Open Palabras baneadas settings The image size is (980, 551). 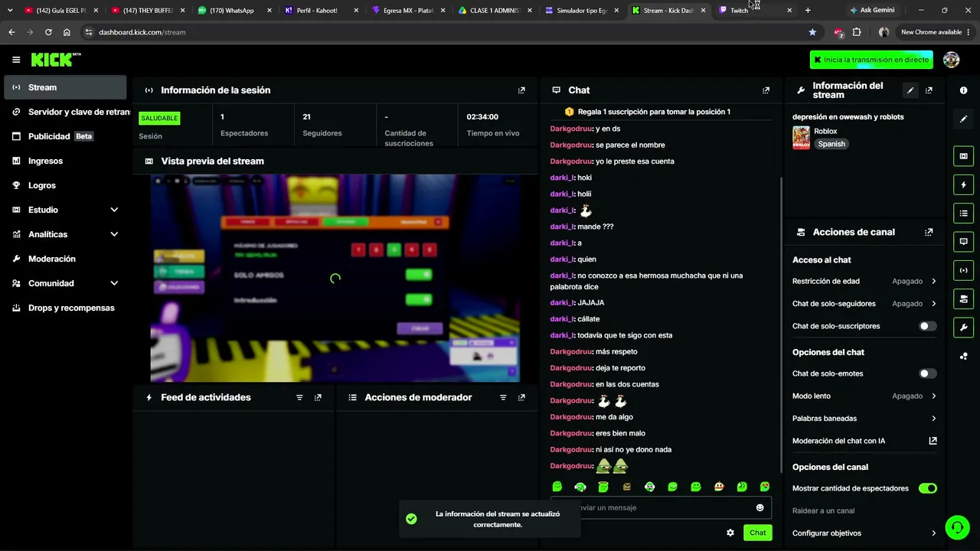coord(864,419)
